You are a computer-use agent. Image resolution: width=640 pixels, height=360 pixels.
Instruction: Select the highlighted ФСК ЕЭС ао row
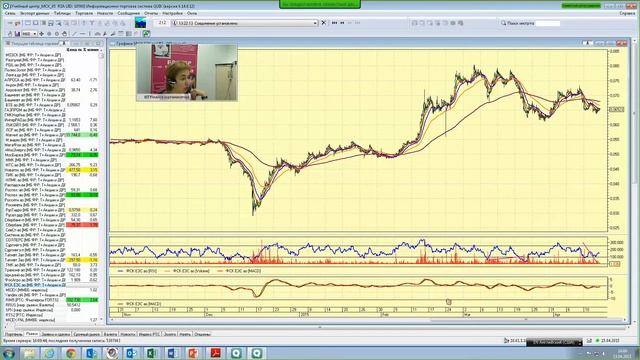tap(51, 285)
